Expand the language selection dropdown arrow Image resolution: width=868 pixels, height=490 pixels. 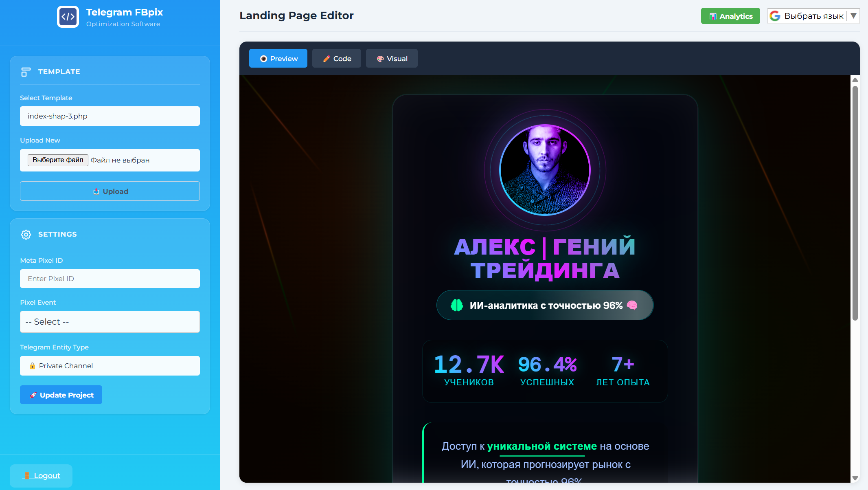point(854,16)
